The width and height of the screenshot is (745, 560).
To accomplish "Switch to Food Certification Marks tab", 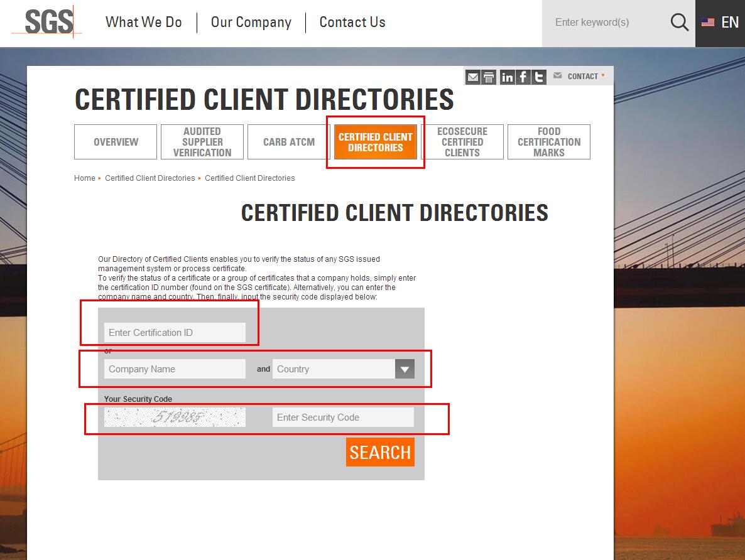I will (549, 142).
